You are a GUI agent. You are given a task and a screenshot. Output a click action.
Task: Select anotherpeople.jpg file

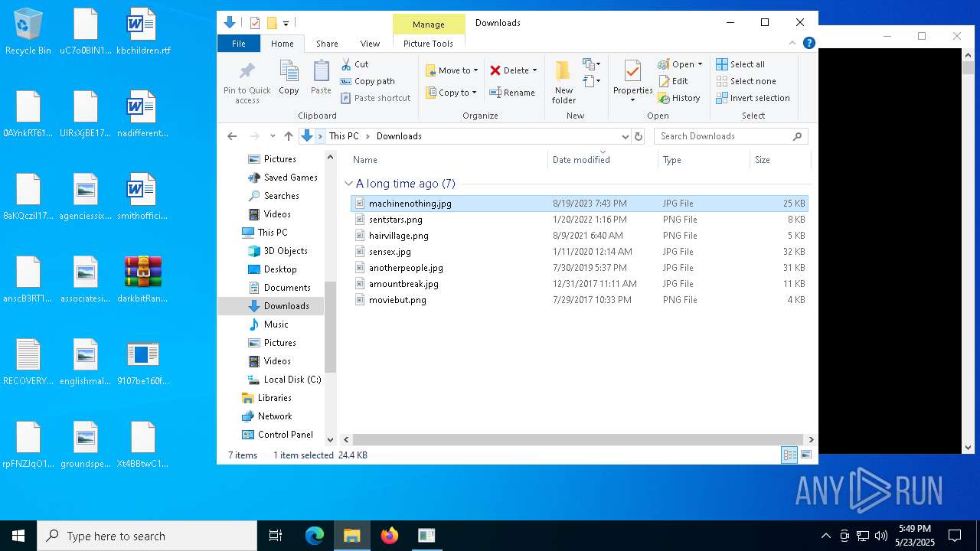coord(580,268)
